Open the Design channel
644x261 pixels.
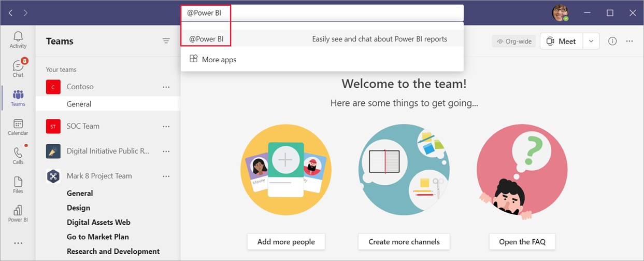pyautogui.click(x=78, y=208)
